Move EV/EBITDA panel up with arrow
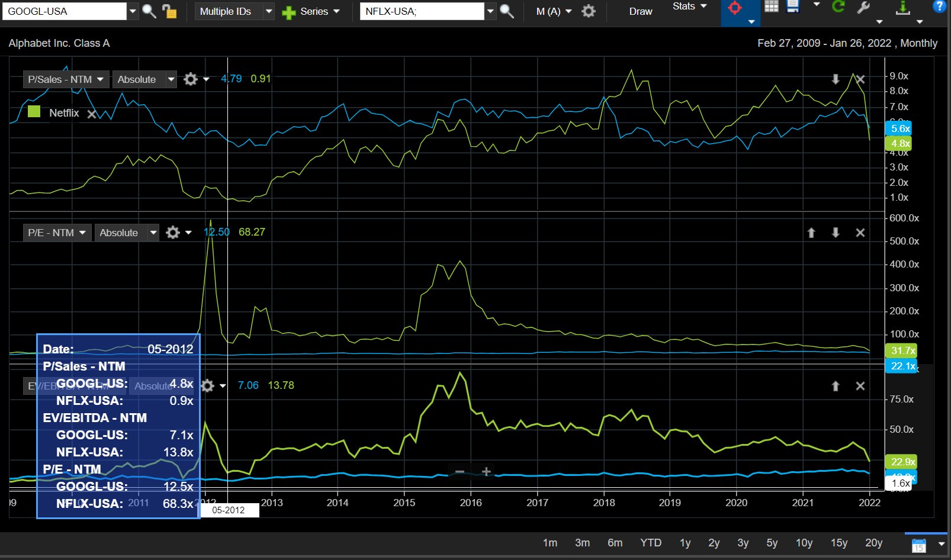 tap(836, 386)
